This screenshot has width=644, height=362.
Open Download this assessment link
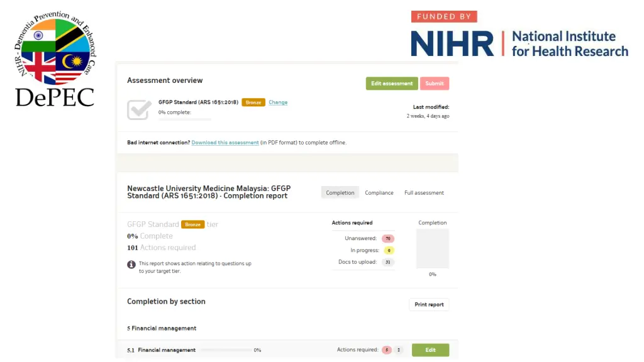point(225,143)
